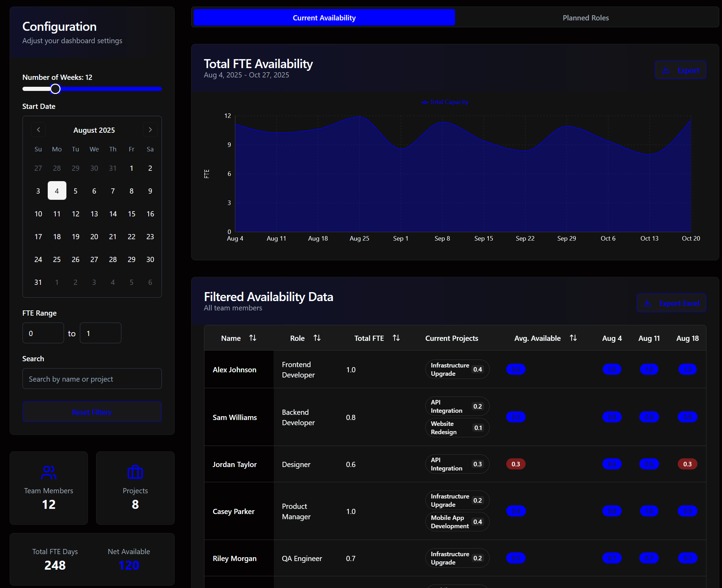This screenshot has height=588, width=722.
Task: Sort by Role using sort icon
Action: [317, 338]
